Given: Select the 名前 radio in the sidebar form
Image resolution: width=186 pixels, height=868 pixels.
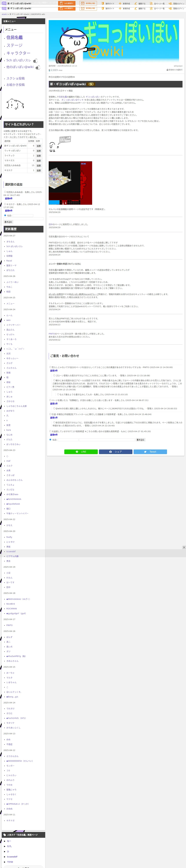Looking at the screenshot, I should pos(5,215).
